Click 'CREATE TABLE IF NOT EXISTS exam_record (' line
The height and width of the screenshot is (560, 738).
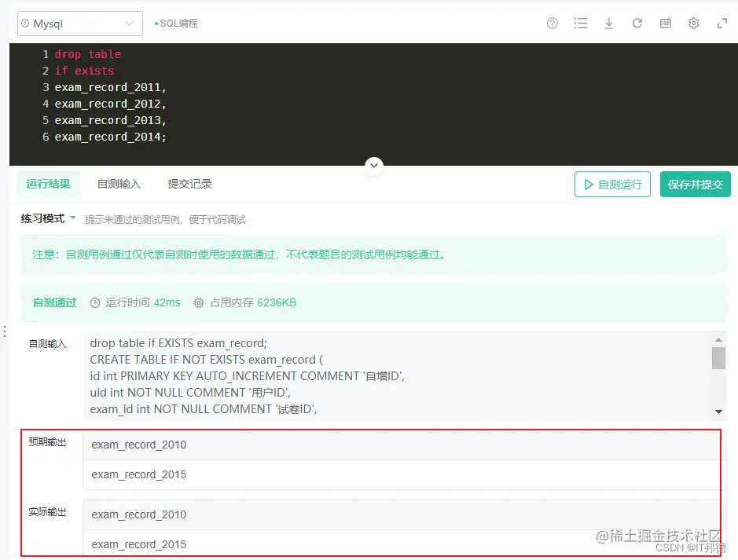[207, 360]
